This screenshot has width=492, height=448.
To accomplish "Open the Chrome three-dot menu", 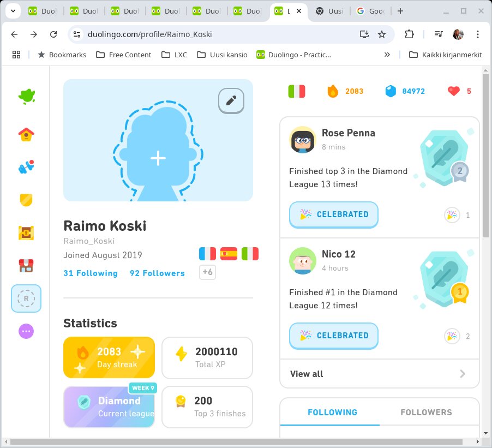I will point(478,34).
